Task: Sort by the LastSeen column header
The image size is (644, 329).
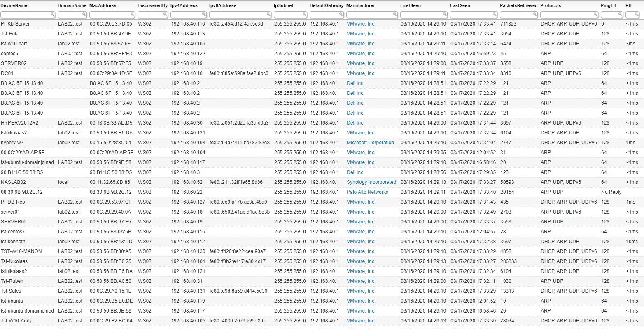Action: coord(460,6)
